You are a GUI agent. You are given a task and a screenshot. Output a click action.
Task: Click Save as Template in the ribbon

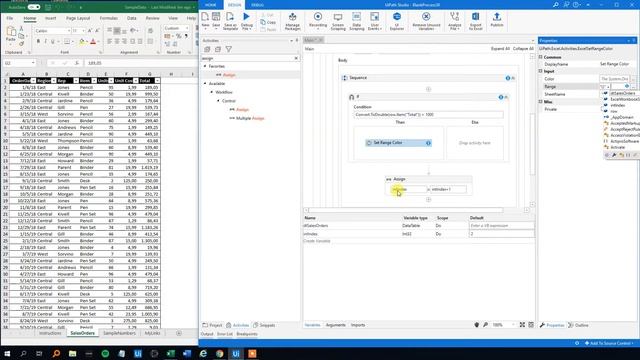point(230,20)
